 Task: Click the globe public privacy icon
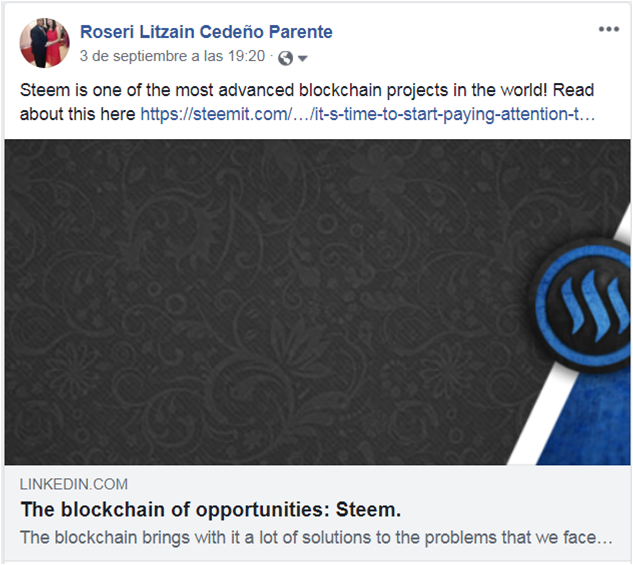[x=285, y=57]
